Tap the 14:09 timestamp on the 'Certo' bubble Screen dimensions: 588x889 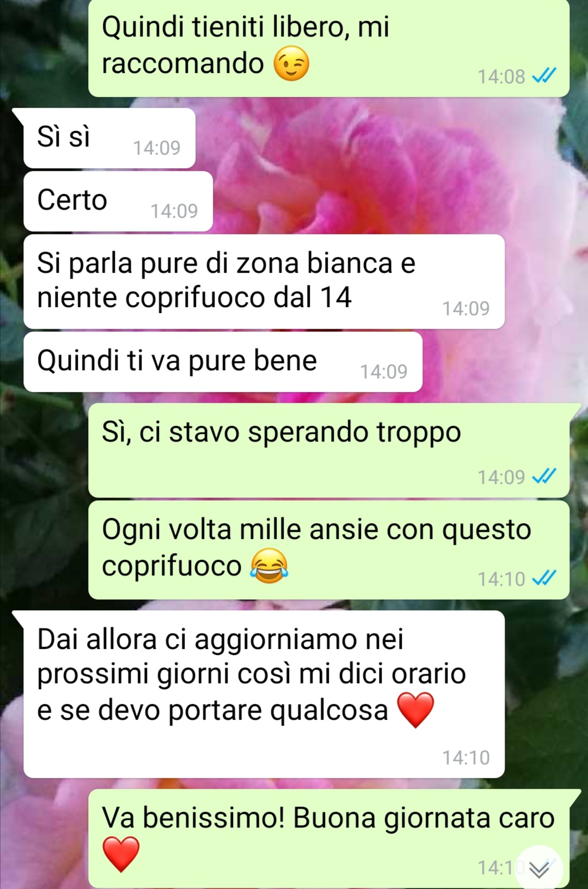coord(174,211)
